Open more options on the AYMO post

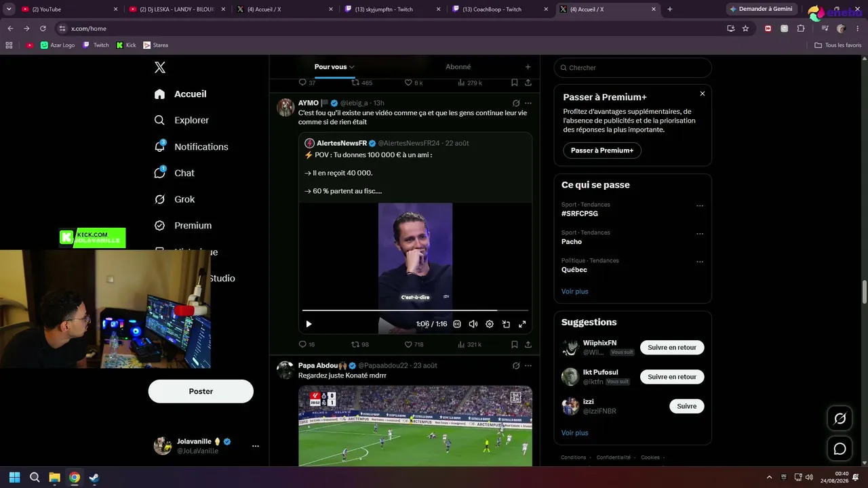click(528, 103)
